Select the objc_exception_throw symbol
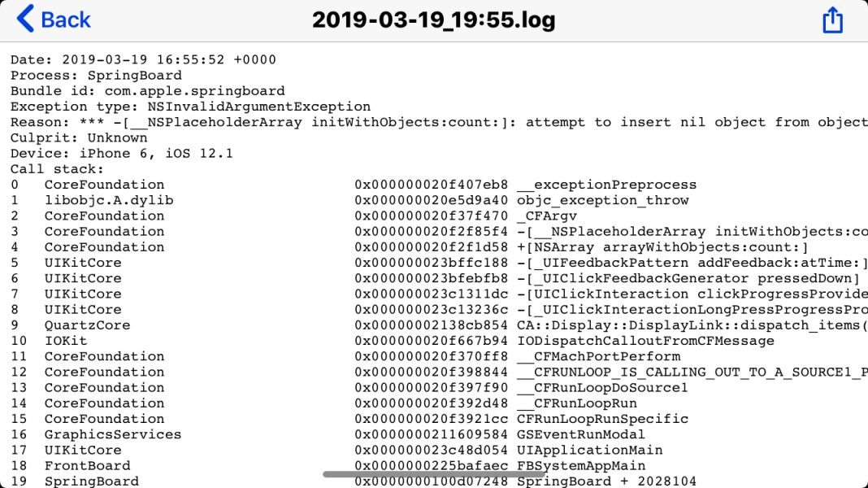Screen dimensions: 868x488 click(602, 200)
